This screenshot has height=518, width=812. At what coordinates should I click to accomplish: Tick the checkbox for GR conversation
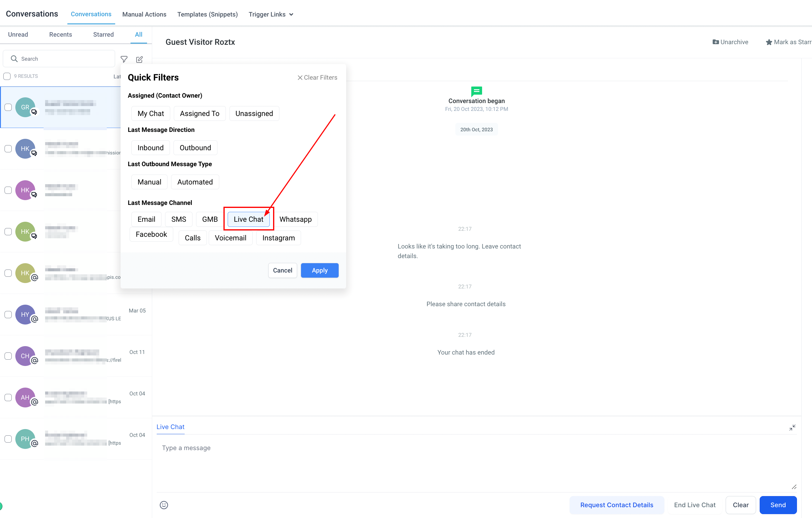(x=8, y=107)
